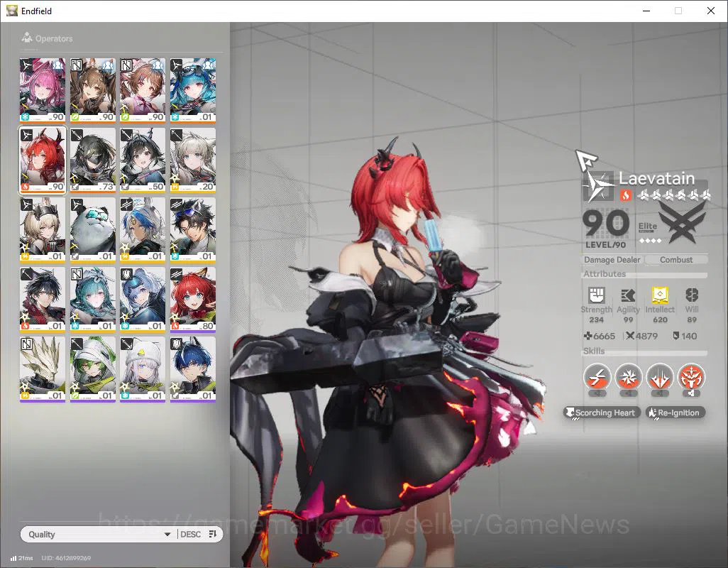Viewport: 728px width, 568px height.
Task: Close the Endfield window
Action: [711, 11]
